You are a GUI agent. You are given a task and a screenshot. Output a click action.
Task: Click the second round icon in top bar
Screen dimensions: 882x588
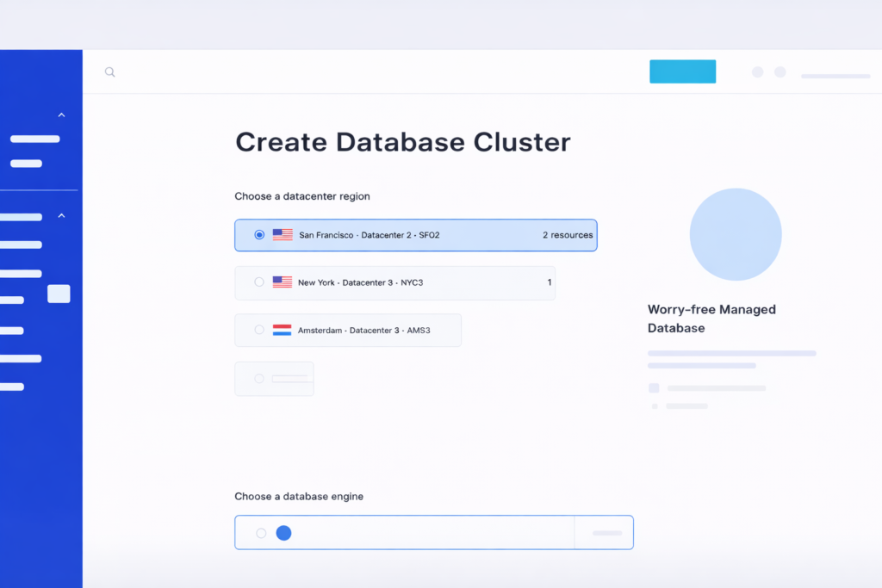(x=780, y=72)
